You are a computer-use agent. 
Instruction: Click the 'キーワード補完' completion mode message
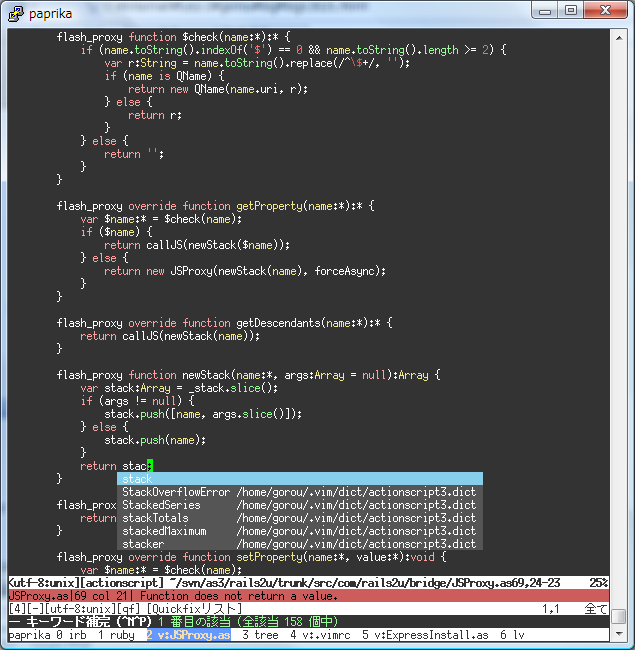pyautogui.click(x=68, y=622)
